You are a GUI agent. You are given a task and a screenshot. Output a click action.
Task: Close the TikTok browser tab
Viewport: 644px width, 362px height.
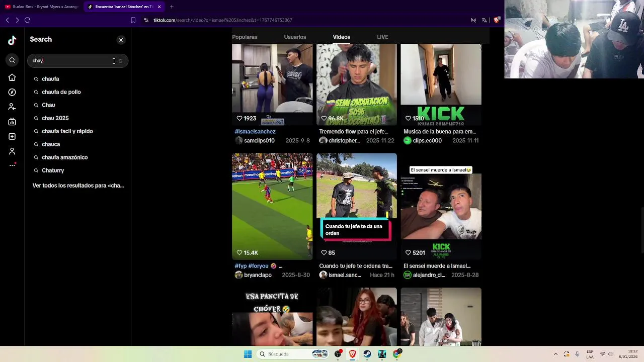point(159,7)
